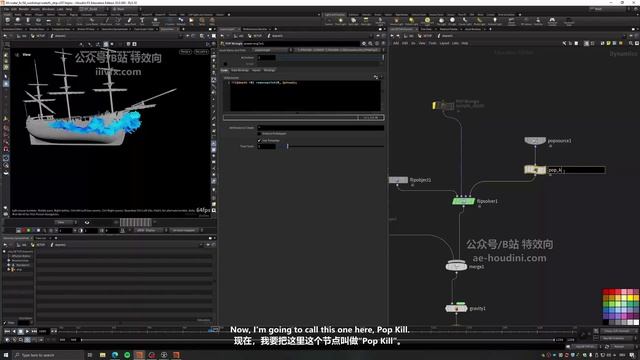Open the Persp viewport dropdown
This screenshot has width=640, height=360.
coord(185,52)
